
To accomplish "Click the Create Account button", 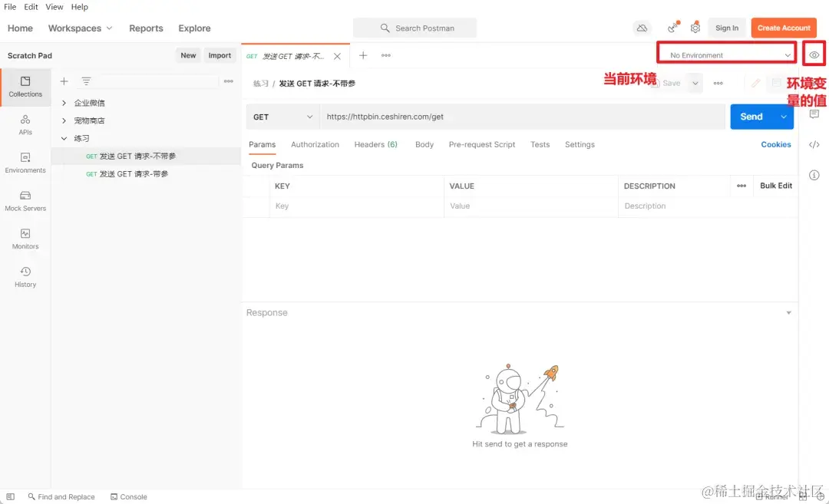I will coord(784,28).
